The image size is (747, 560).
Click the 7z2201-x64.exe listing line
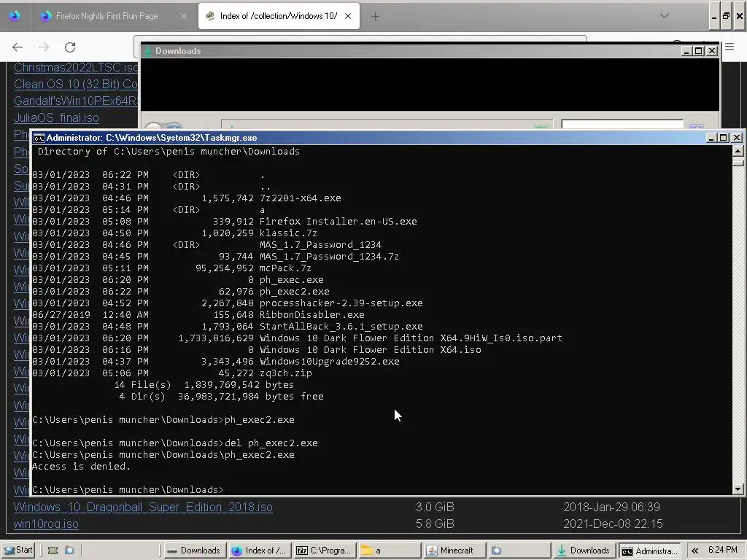point(187,198)
